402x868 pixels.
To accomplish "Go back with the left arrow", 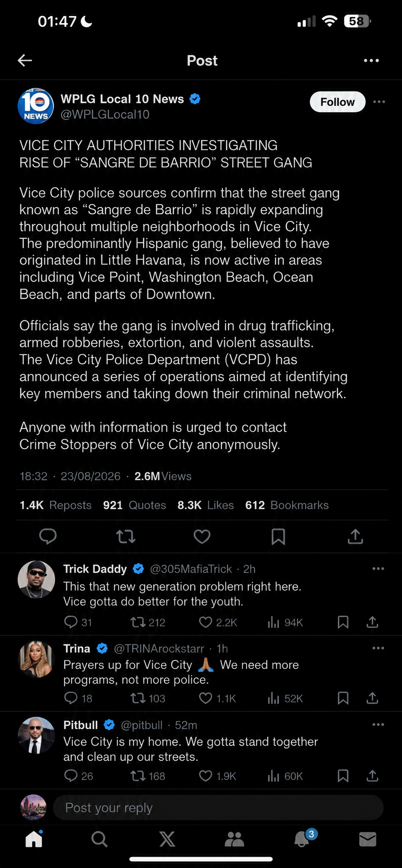I will [25, 60].
